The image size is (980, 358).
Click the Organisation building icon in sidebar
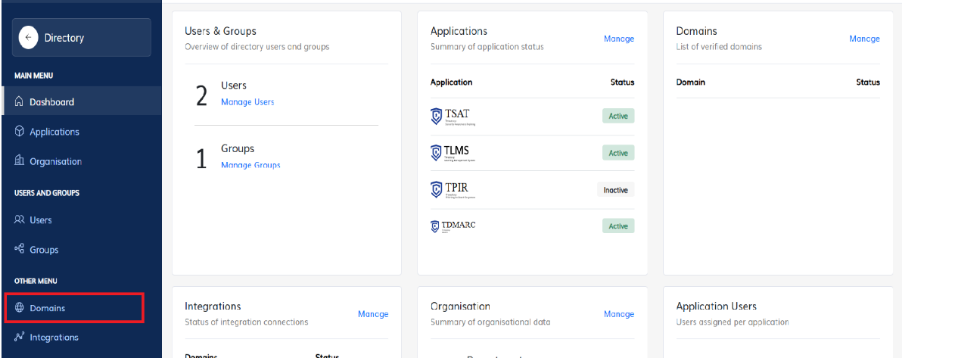[x=20, y=161]
